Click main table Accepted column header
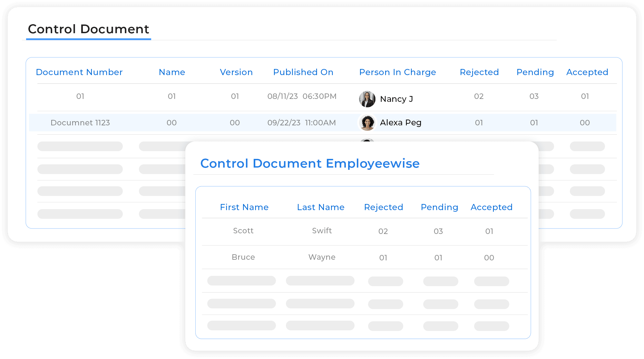The image size is (644, 359). click(587, 72)
